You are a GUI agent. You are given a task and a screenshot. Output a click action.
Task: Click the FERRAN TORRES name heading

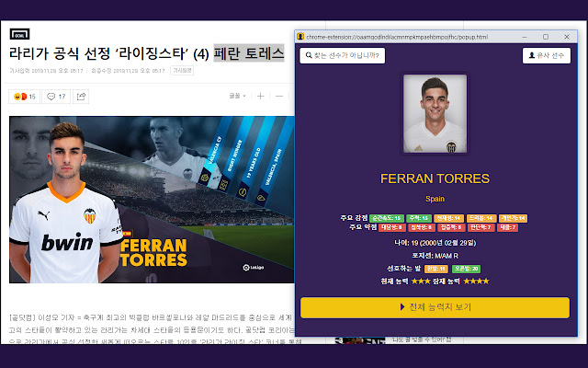click(x=435, y=178)
